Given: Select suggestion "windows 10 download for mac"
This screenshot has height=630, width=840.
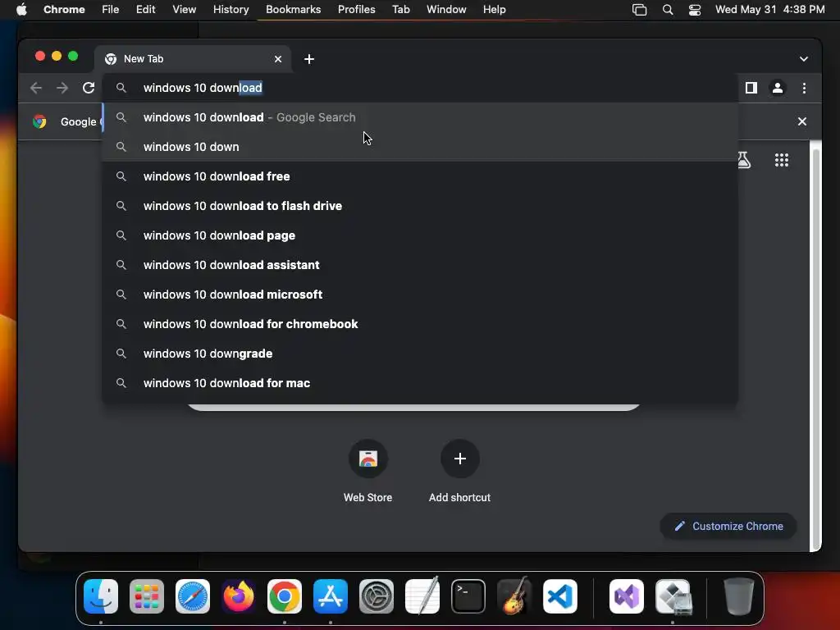Looking at the screenshot, I should tap(420, 383).
